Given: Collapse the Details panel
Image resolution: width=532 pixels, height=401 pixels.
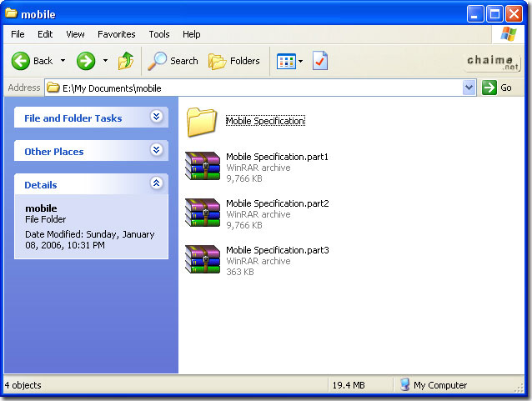Looking at the screenshot, I should 156,184.
